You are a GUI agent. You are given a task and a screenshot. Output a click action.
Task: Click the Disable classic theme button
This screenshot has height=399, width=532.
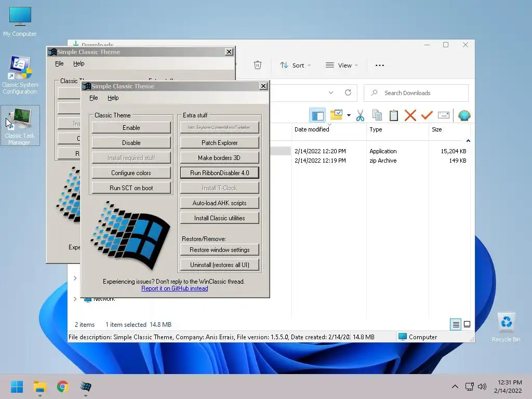click(x=131, y=142)
